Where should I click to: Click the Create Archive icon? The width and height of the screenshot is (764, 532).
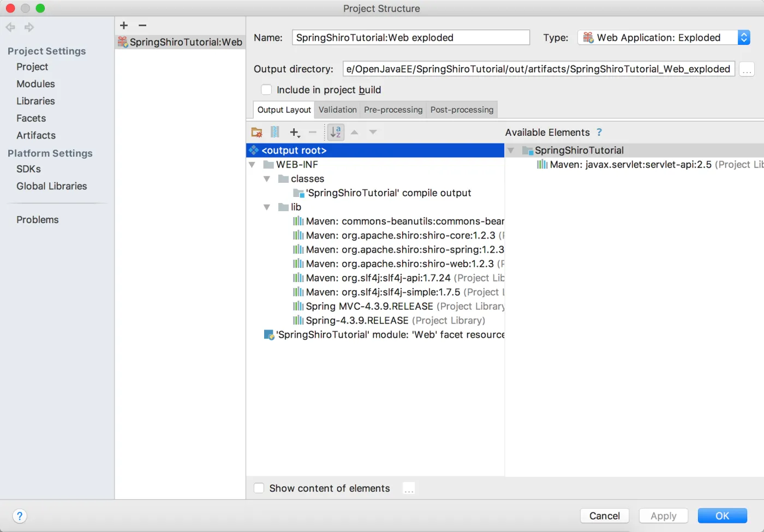[x=275, y=132]
